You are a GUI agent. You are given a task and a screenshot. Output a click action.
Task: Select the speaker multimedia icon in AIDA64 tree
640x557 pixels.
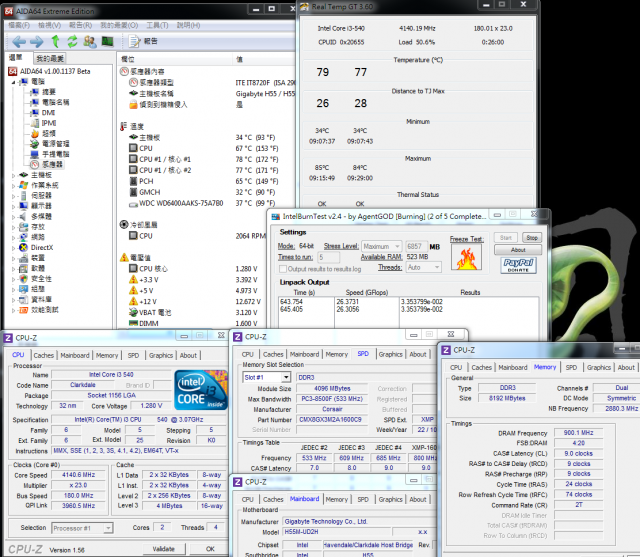coord(24,216)
